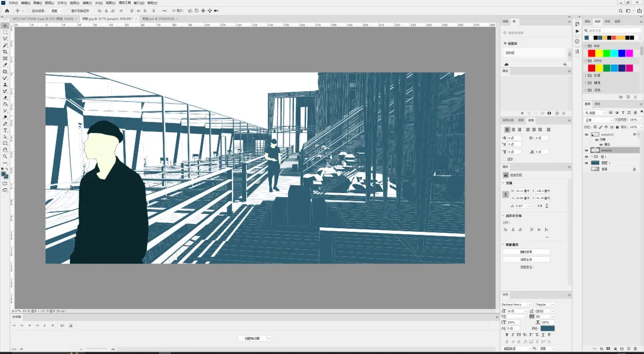Click the play Actions icon in the collapsed panel strip
Viewport: 644px width, 354px height.
[577, 31]
